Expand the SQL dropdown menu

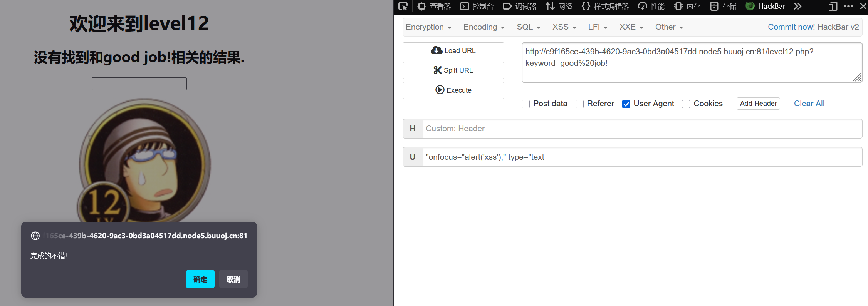(528, 27)
